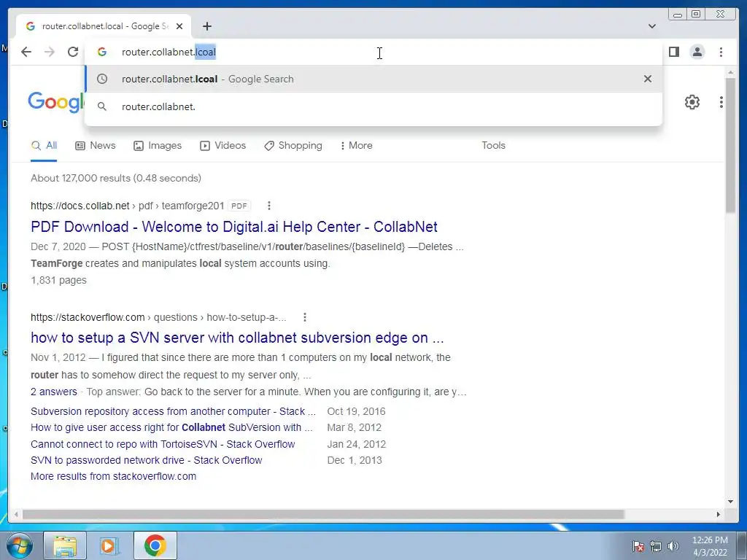Open the volume speaker tray icon
Screen dimensions: 747x560
[x=673, y=546]
